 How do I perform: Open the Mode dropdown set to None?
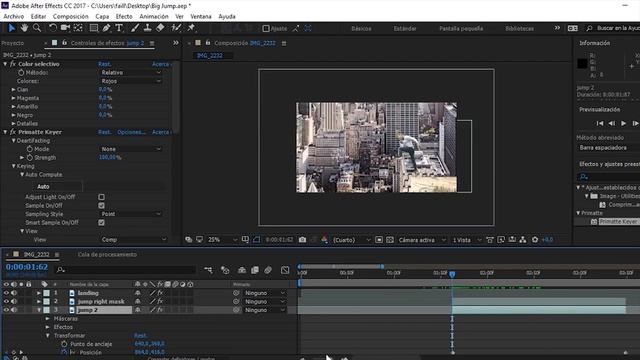tap(131, 149)
